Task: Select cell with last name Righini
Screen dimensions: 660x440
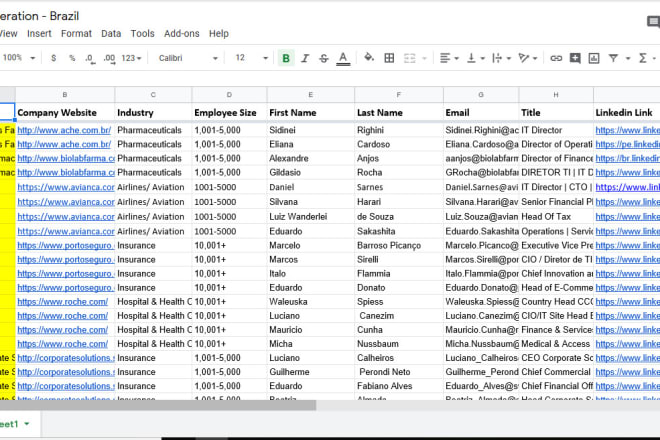Action: 399,130
